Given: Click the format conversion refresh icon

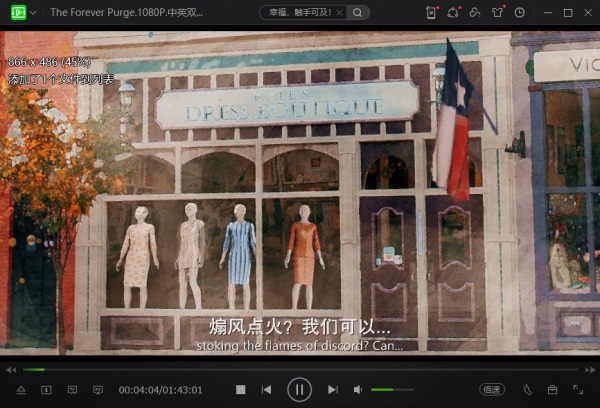Looking at the screenshot, I should pyautogui.click(x=453, y=13).
